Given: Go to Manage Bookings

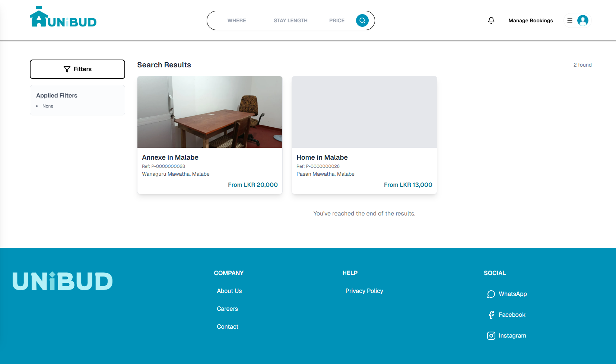Looking at the screenshot, I should coord(530,20).
